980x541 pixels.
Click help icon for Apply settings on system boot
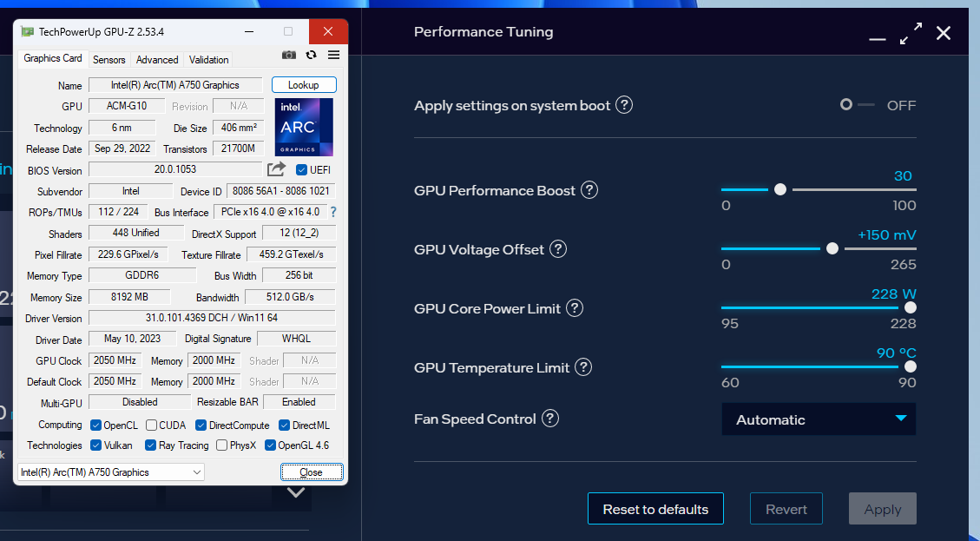(624, 104)
